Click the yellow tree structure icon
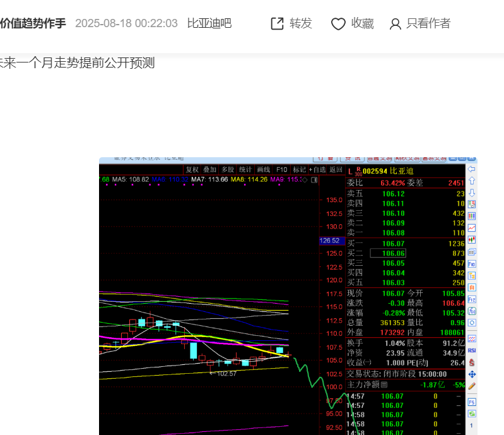 pyautogui.click(x=472, y=275)
